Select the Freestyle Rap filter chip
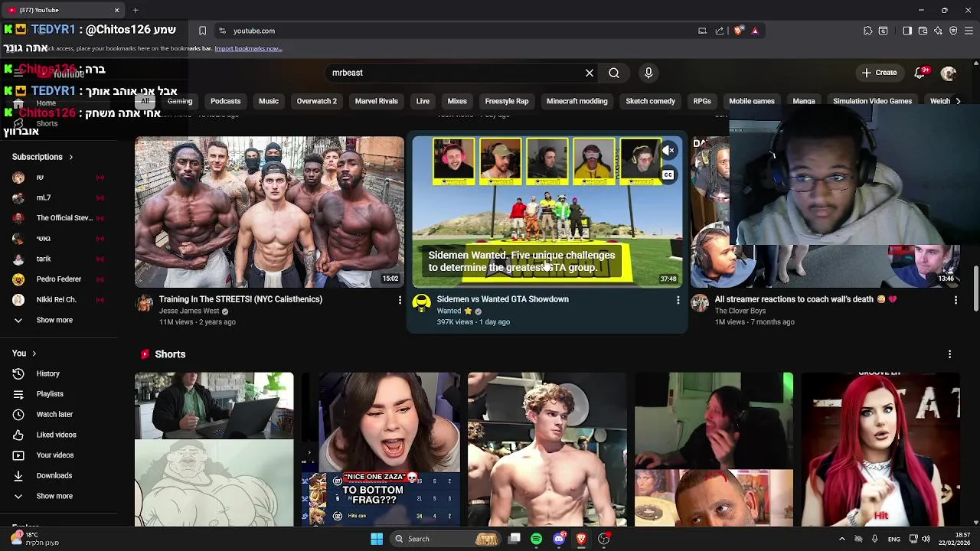The width and height of the screenshot is (980, 551). click(x=507, y=101)
